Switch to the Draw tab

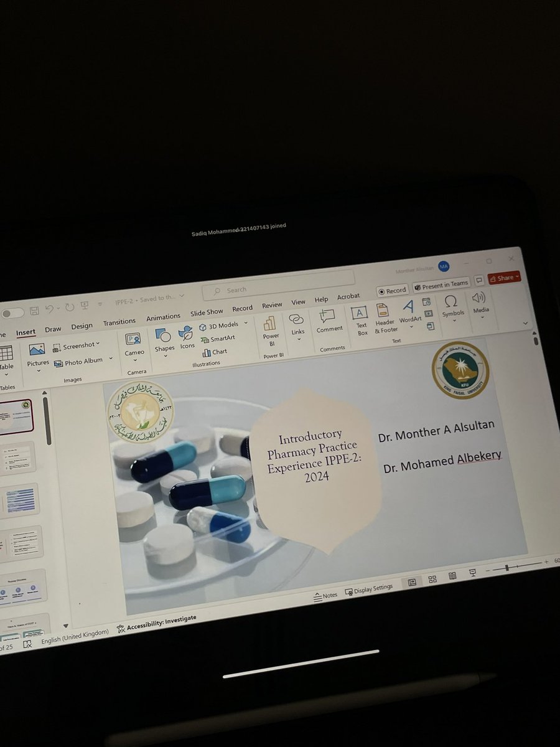(x=54, y=329)
